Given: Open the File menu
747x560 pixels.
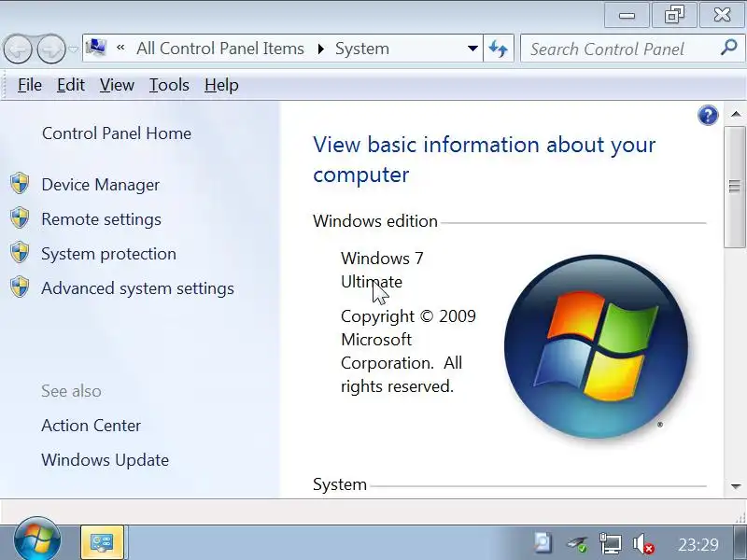Looking at the screenshot, I should (30, 85).
